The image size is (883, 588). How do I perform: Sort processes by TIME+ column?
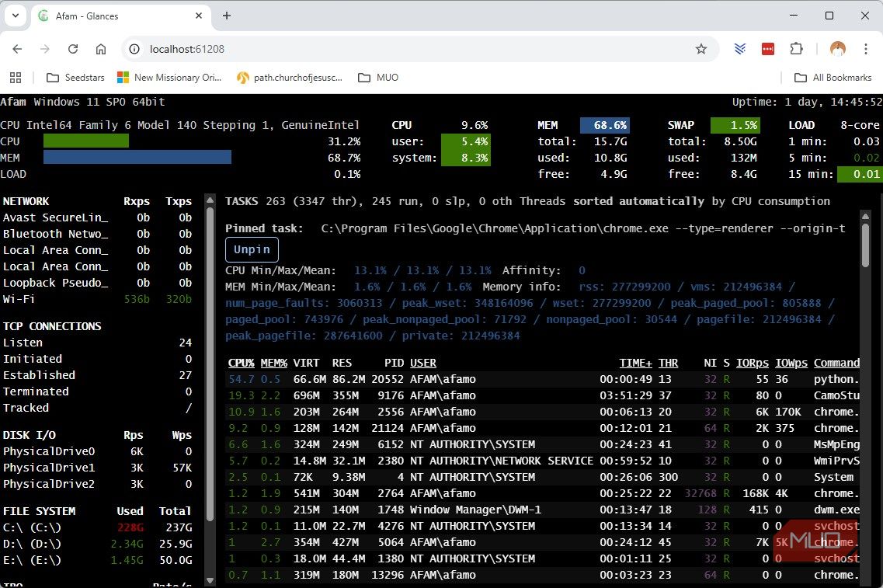[636, 364]
